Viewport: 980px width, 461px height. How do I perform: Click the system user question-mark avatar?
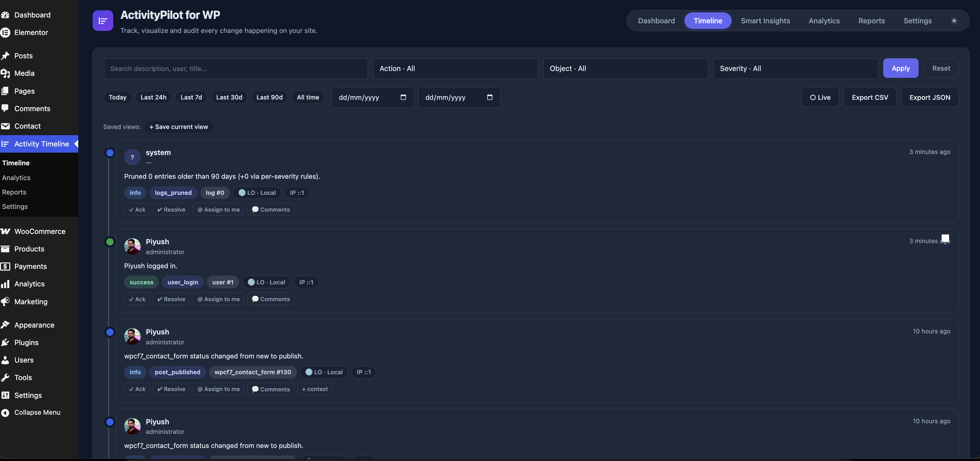coord(132,157)
